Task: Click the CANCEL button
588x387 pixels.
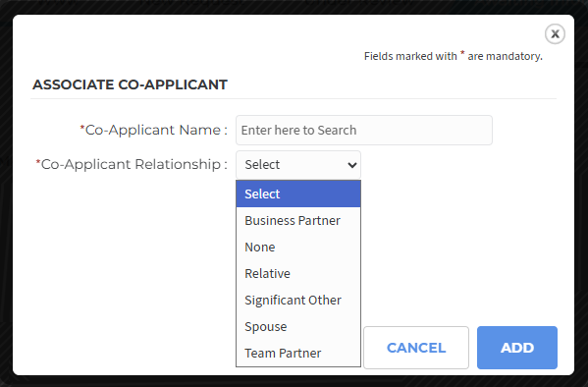Action: point(416,348)
